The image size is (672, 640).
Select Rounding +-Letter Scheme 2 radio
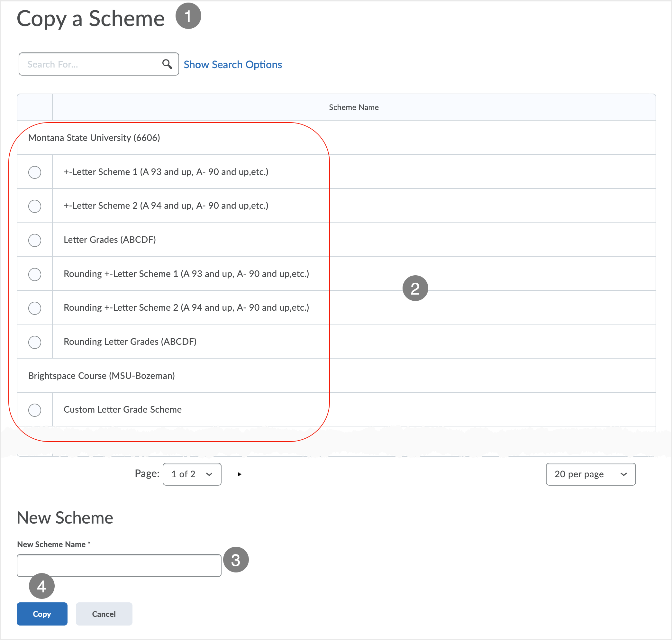[x=35, y=308]
